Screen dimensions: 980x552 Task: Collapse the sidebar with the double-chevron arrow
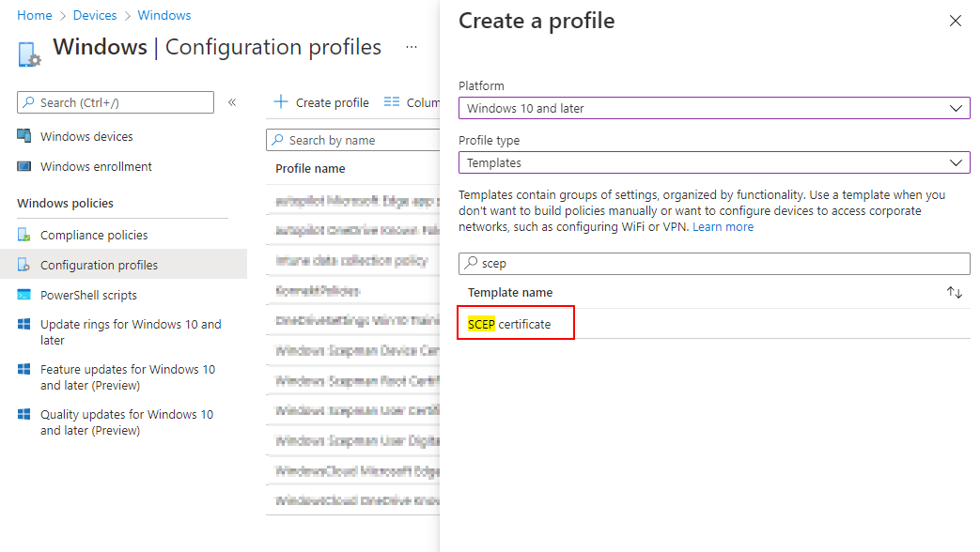click(232, 103)
